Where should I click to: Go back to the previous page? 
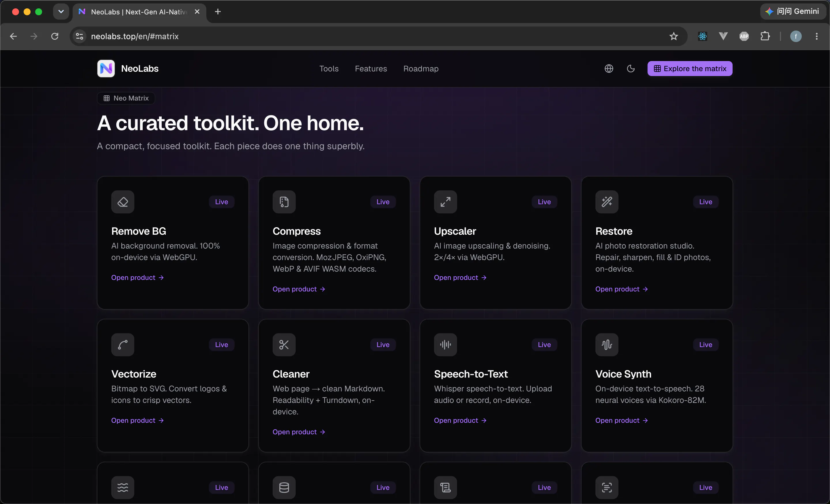[x=14, y=36]
